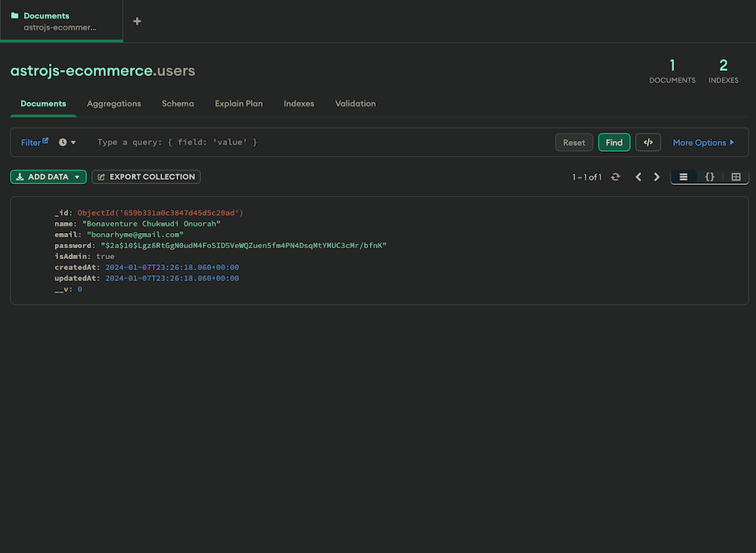Switch to list view
This screenshot has height=553, width=756.
683,176
